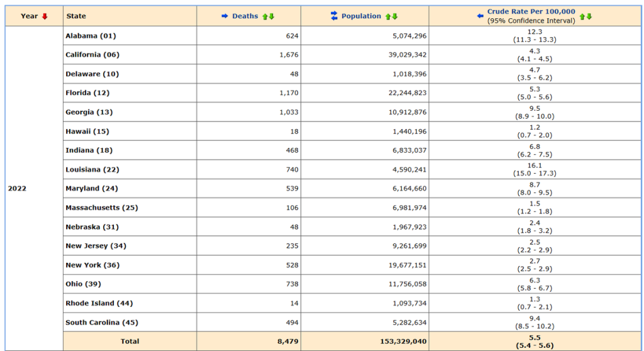The width and height of the screenshot is (644, 351).
Task: Click Crude Rate Per 100,000 header link
Action: (531, 12)
